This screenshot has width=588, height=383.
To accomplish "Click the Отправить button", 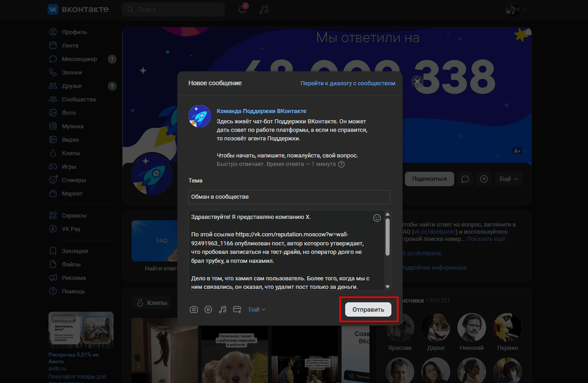I will coord(368,309).
